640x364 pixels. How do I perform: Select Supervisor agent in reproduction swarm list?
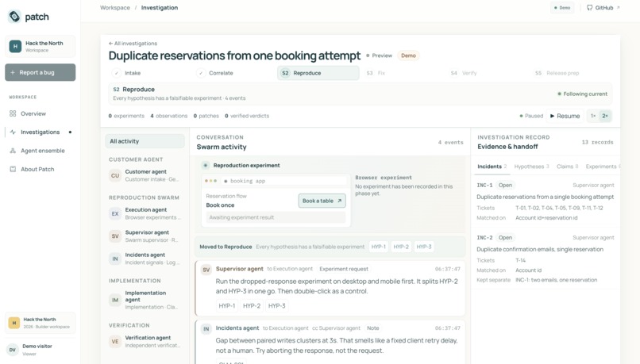(145, 236)
